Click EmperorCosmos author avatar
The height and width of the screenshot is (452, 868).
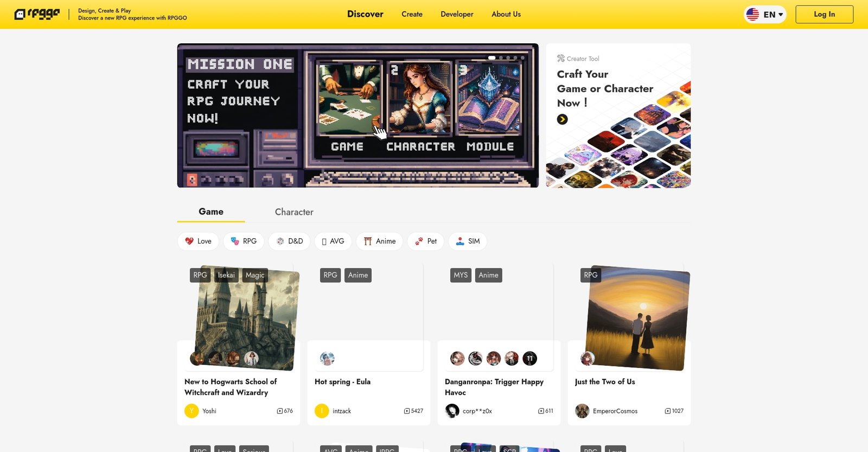[582, 411]
